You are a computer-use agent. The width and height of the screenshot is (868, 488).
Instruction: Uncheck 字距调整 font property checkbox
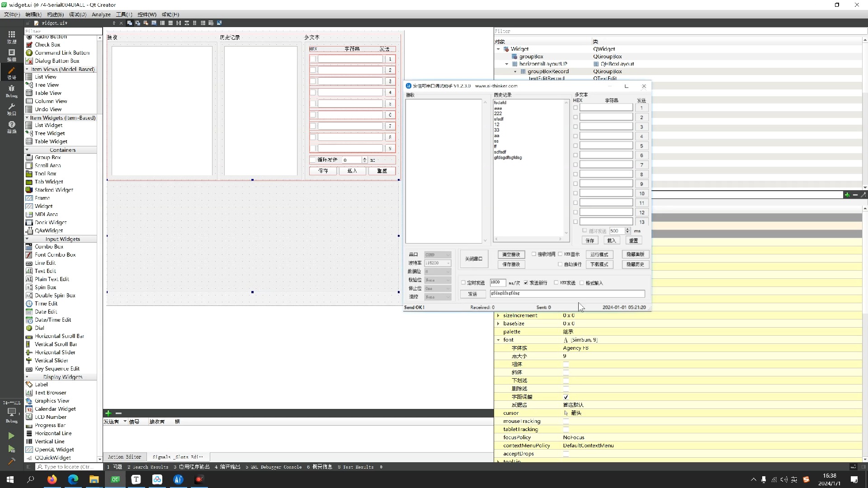566,397
